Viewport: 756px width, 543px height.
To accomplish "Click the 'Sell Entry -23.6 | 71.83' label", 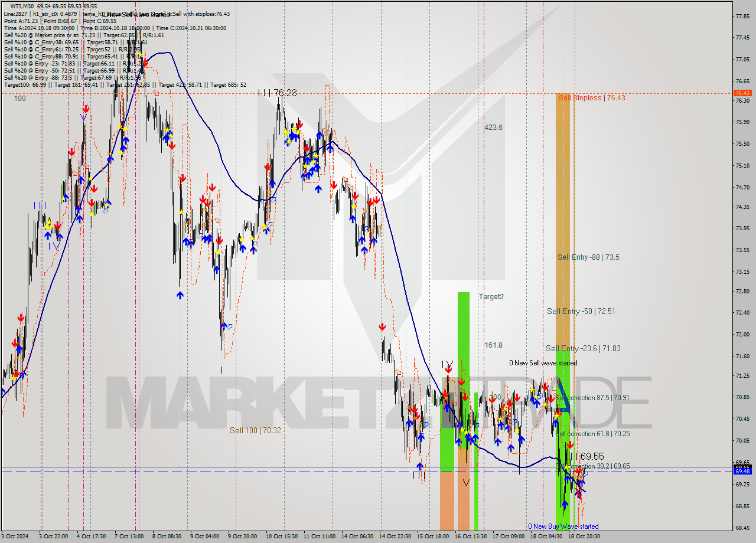I will click(x=583, y=349).
